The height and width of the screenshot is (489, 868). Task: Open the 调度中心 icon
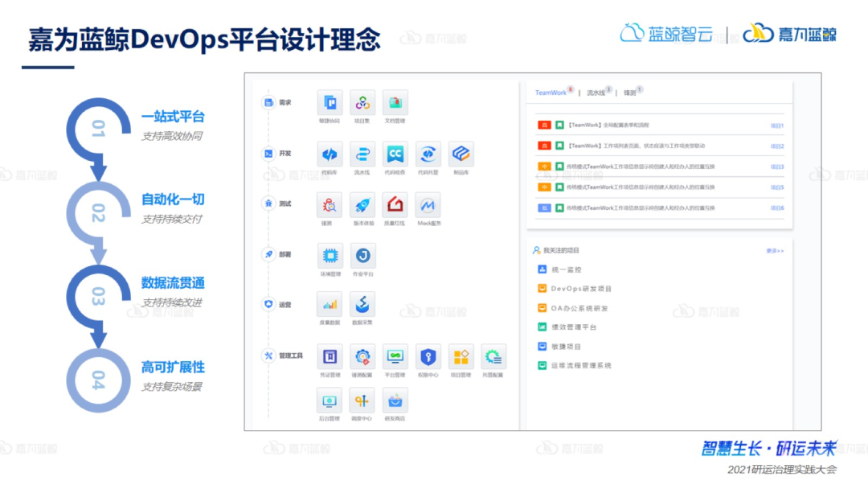click(362, 401)
